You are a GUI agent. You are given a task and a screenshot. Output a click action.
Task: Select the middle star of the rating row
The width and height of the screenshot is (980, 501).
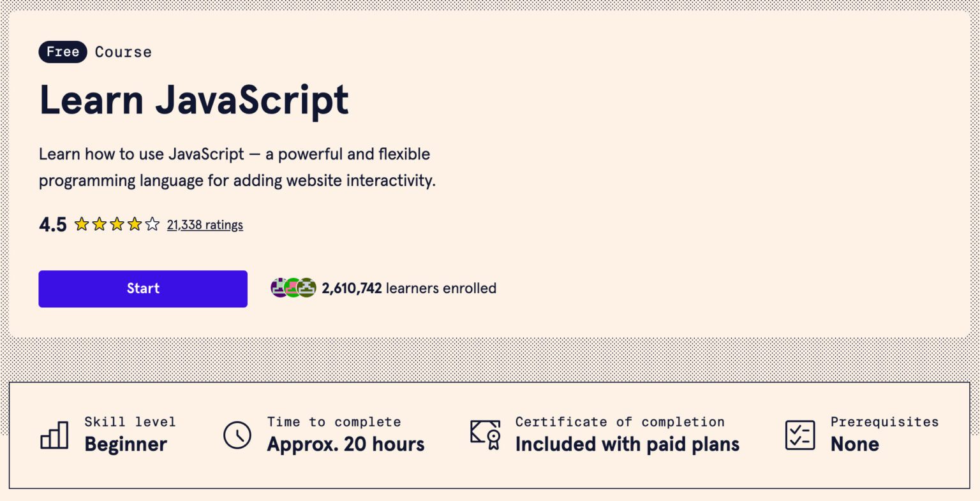click(x=117, y=224)
